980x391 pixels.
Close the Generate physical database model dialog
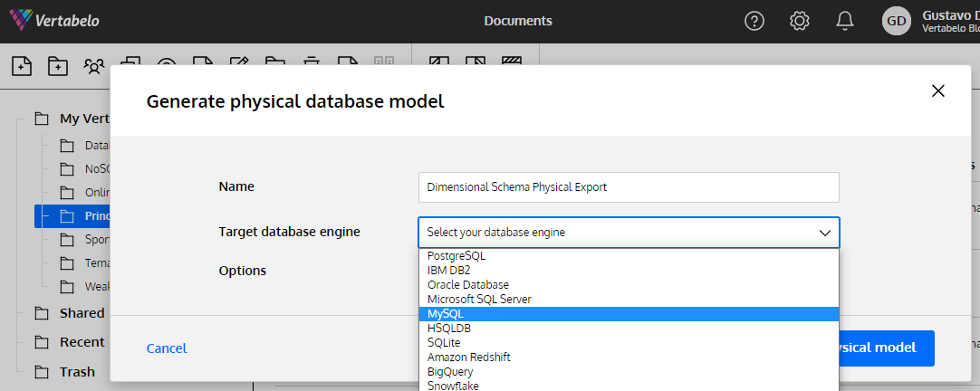tap(937, 91)
